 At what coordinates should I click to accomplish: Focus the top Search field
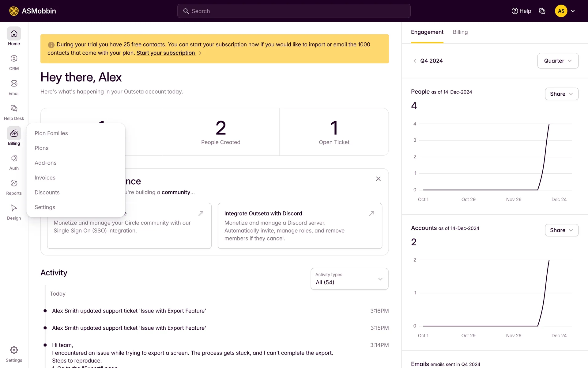(294, 11)
